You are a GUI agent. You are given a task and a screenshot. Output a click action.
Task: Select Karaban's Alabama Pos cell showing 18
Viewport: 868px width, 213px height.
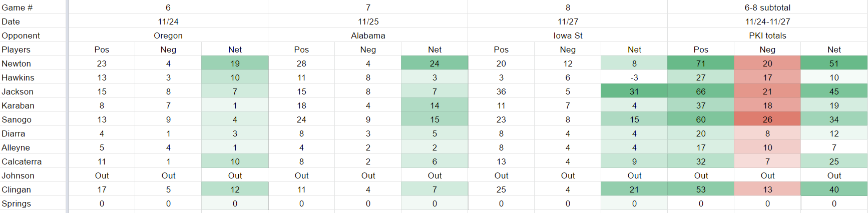[301, 105]
